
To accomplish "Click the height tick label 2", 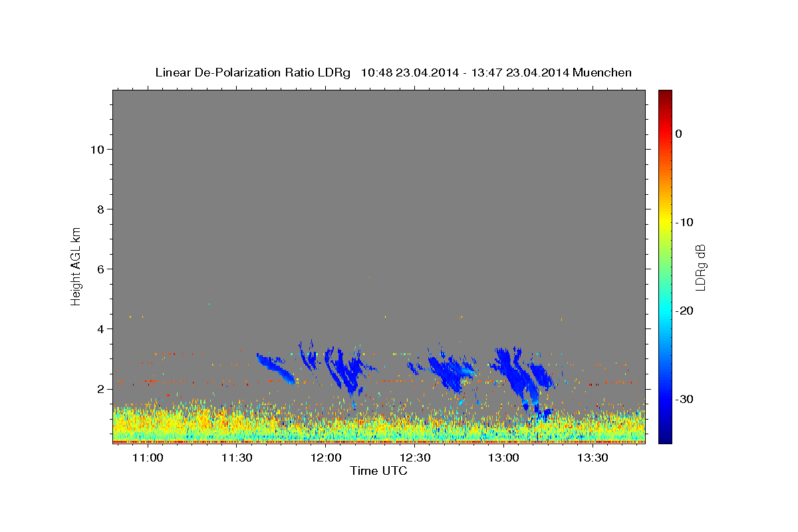I will (x=100, y=388).
